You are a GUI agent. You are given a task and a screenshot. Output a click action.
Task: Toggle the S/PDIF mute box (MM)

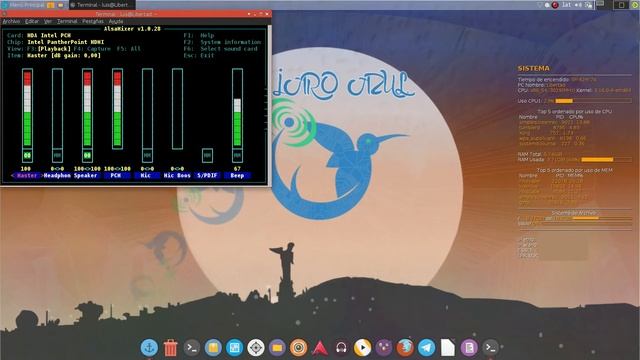tap(207, 156)
